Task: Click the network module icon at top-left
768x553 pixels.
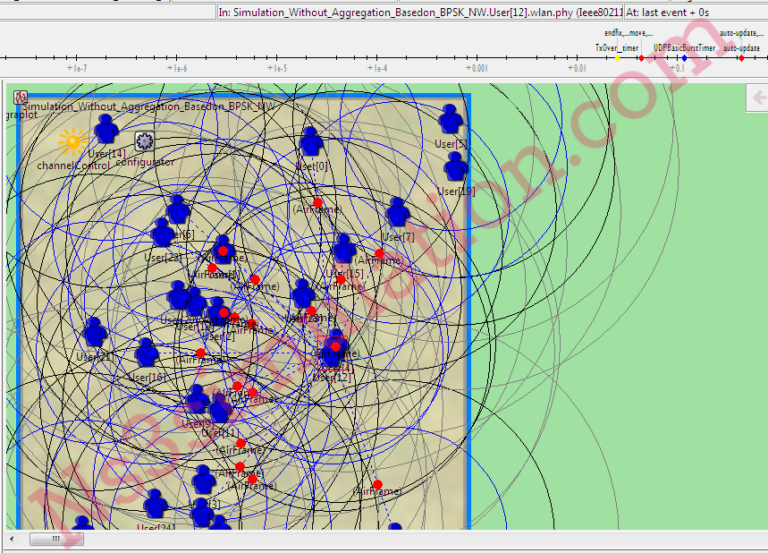Action: 20,97
